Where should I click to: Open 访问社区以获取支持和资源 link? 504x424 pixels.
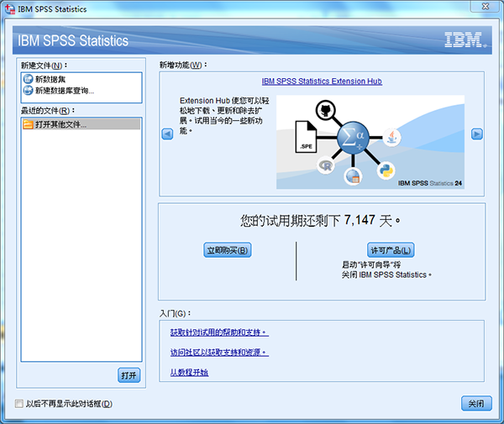[x=219, y=353]
